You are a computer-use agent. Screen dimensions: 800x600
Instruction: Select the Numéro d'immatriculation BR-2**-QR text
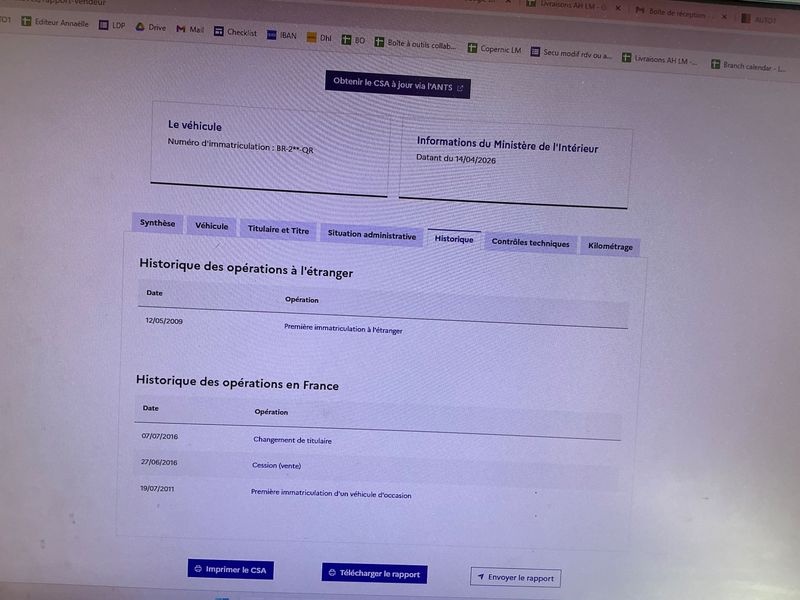(x=240, y=146)
